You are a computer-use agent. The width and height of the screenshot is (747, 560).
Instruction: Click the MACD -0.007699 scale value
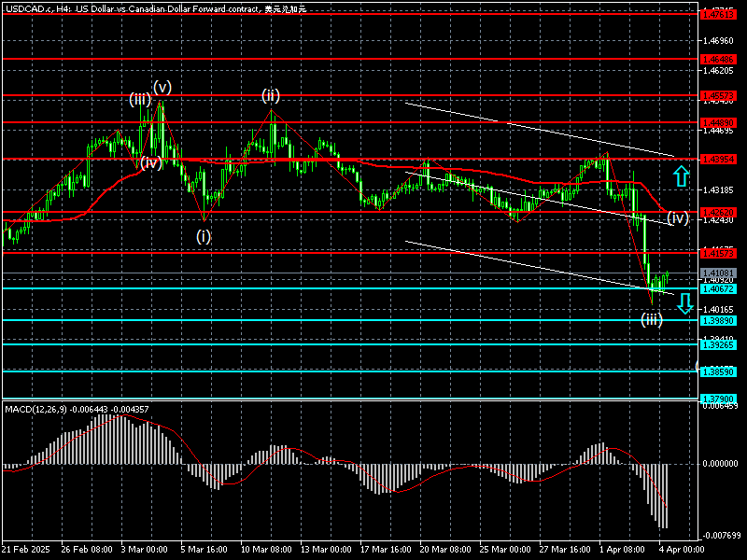[720, 536]
